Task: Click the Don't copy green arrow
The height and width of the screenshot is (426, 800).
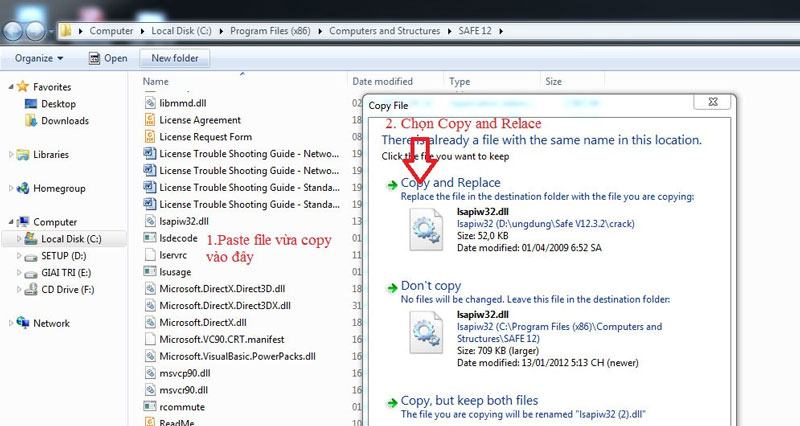Action: 392,288
